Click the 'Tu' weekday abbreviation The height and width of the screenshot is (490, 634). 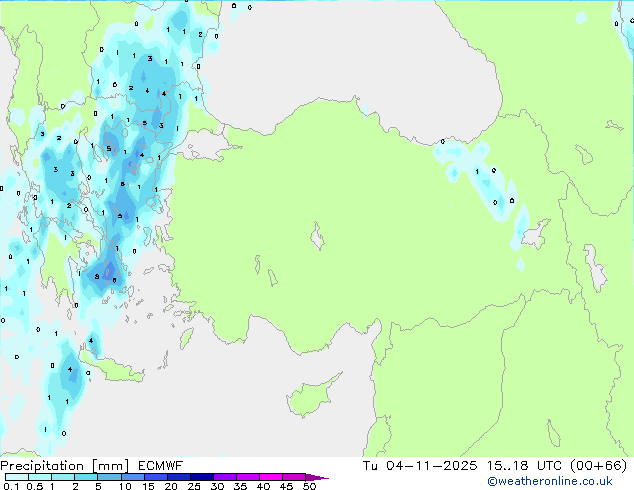370,466
